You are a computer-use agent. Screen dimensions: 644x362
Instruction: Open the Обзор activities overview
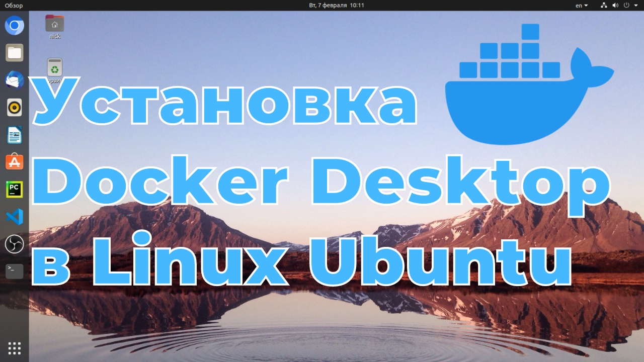[14, 5]
